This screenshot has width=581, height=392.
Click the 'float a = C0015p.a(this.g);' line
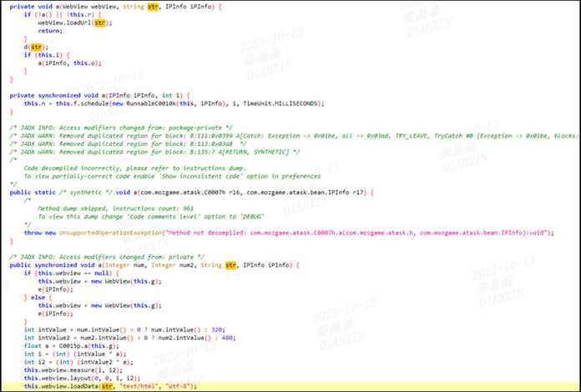[72, 346]
